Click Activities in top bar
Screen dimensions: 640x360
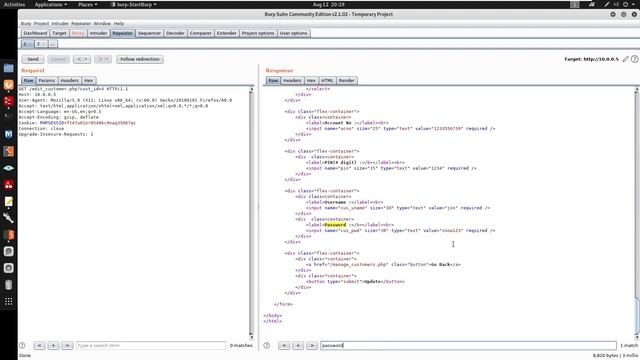(14, 4)
